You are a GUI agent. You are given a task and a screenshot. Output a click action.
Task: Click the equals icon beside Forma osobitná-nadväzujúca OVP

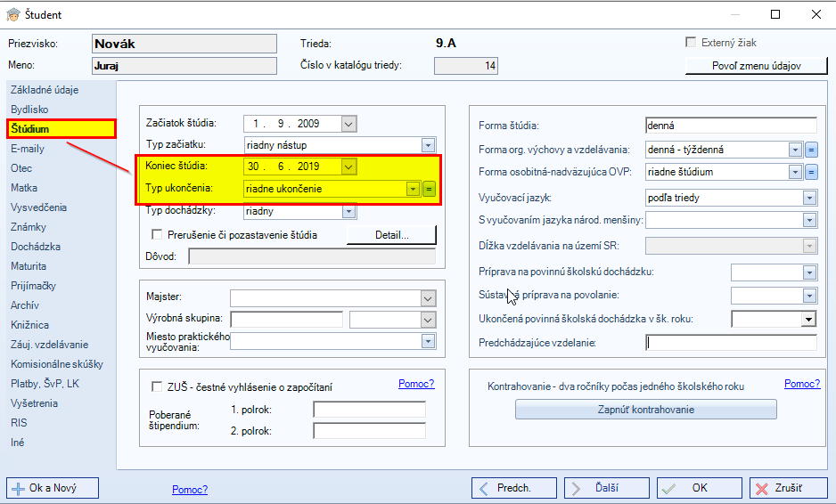[811, 172]
